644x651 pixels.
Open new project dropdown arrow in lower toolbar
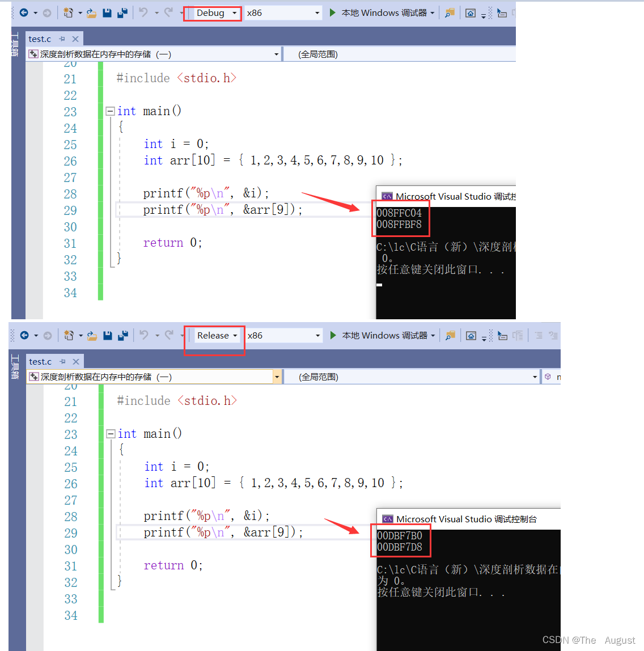pyautogui.click(x=80, y=336)
